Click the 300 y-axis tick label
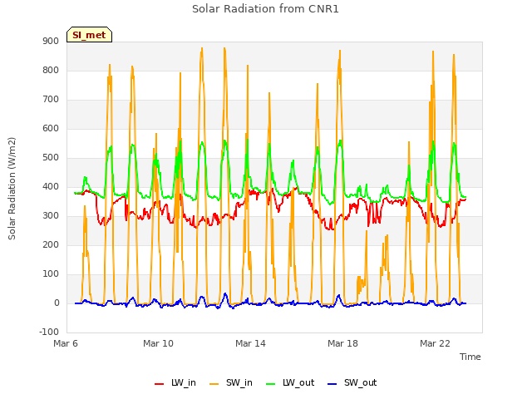 click(51, 216)
